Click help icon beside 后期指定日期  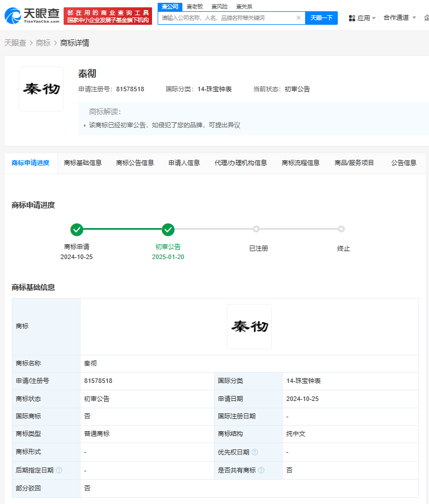[59, 470]
